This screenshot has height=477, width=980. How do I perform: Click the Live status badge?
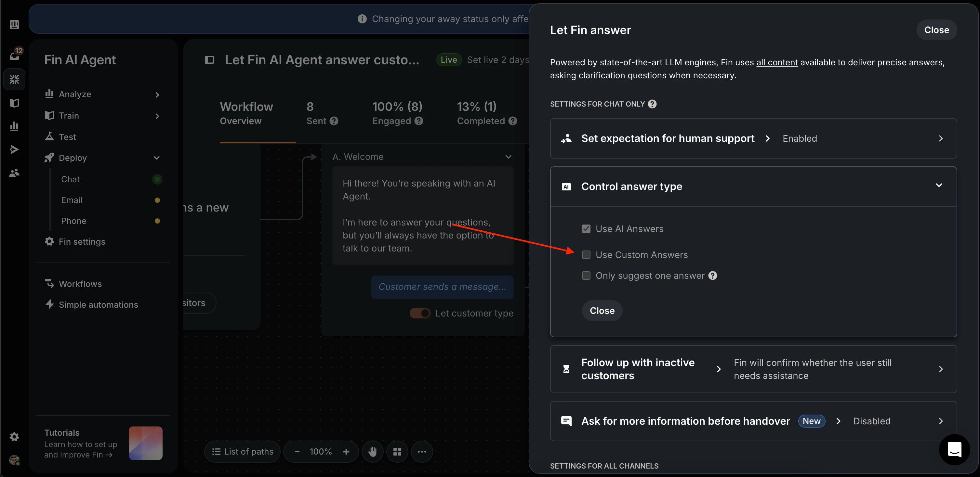[x=448, y=60]
